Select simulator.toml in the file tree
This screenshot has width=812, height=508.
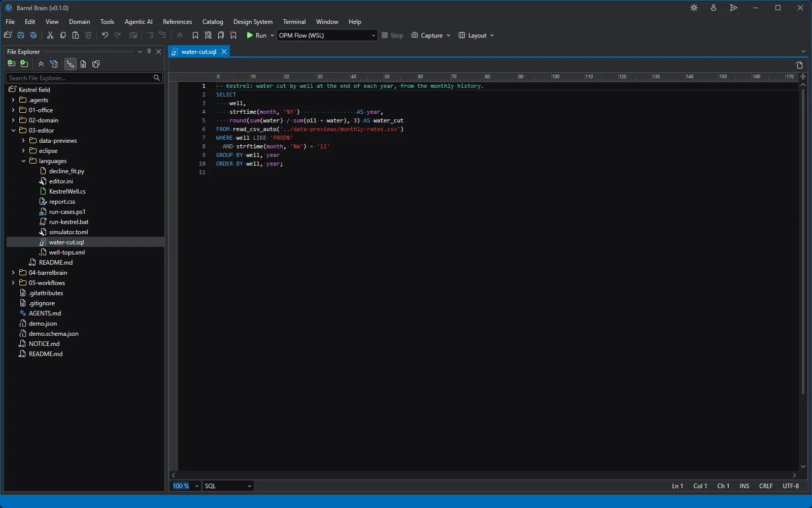point(69,232)
